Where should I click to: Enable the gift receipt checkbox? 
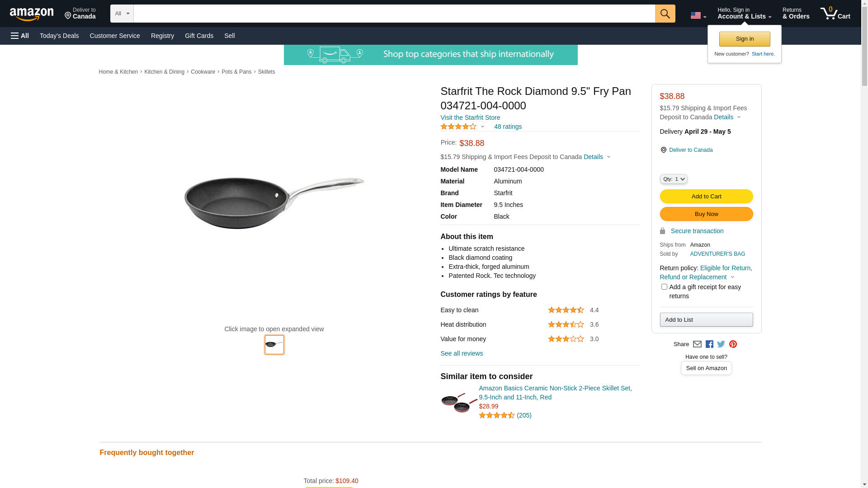(664, 287)
